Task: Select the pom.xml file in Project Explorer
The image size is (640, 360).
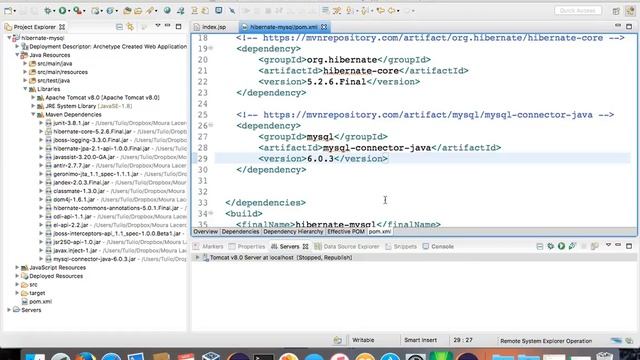Action: tap(40, 302)
